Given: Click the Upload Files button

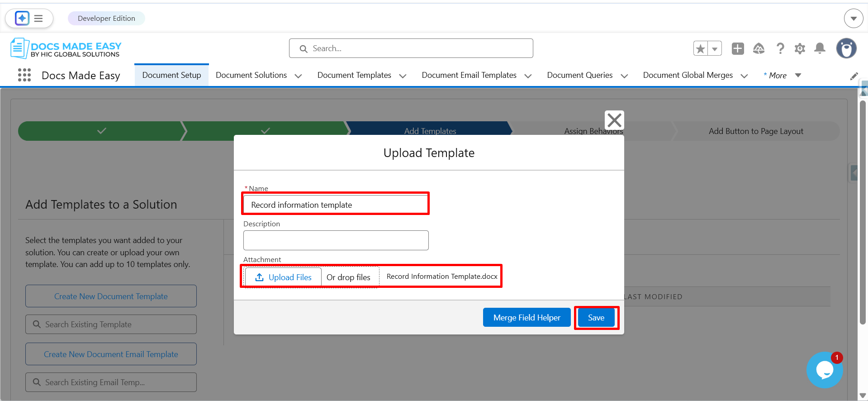Looking at the screenshot, I should pyautogui.click(x=283, y=277).
